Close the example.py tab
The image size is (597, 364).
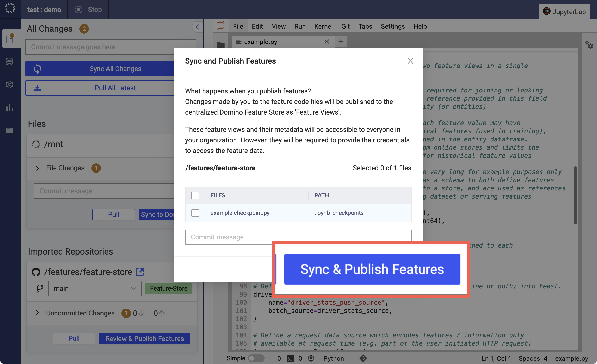tap(327, 42)
